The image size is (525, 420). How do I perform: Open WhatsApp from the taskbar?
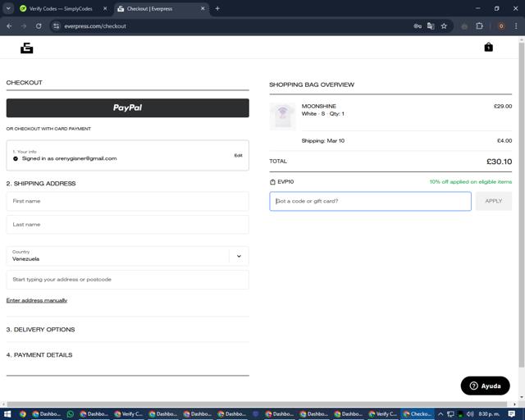[x=71, y=414]
